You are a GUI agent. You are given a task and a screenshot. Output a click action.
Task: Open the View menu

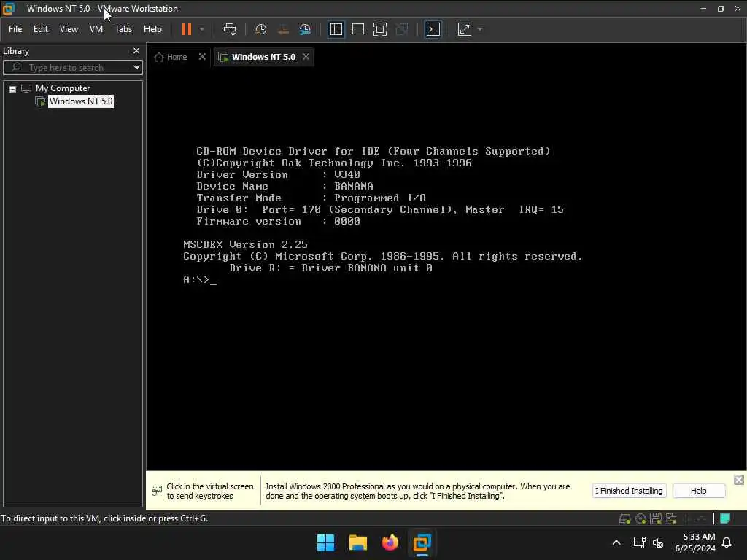pyautogui.click(x=69, y=29)
